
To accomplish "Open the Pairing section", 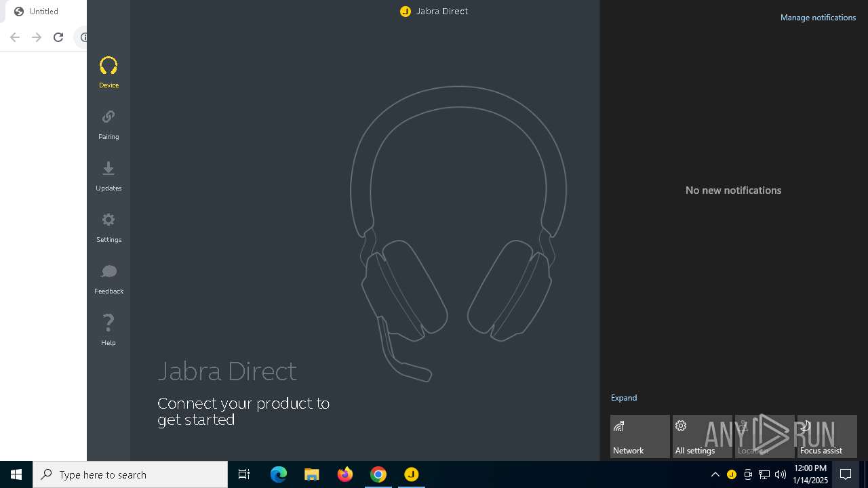I will (x=108, y=124).
